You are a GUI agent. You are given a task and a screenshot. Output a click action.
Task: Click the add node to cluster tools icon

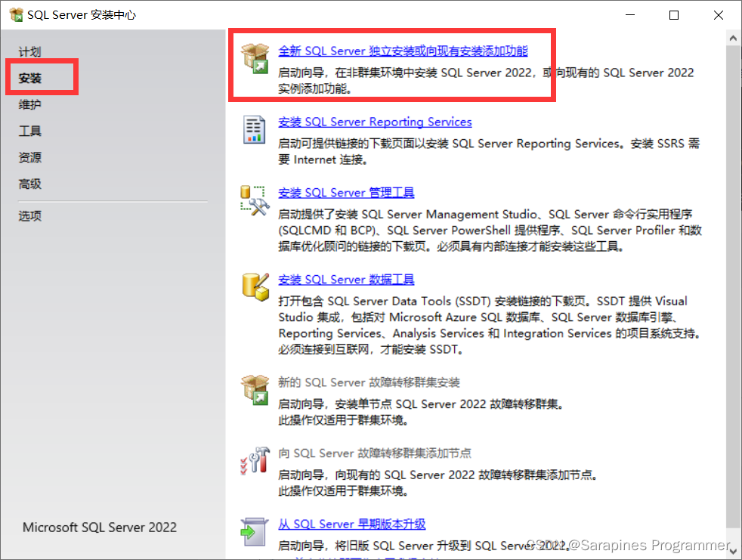coord(255,460)
